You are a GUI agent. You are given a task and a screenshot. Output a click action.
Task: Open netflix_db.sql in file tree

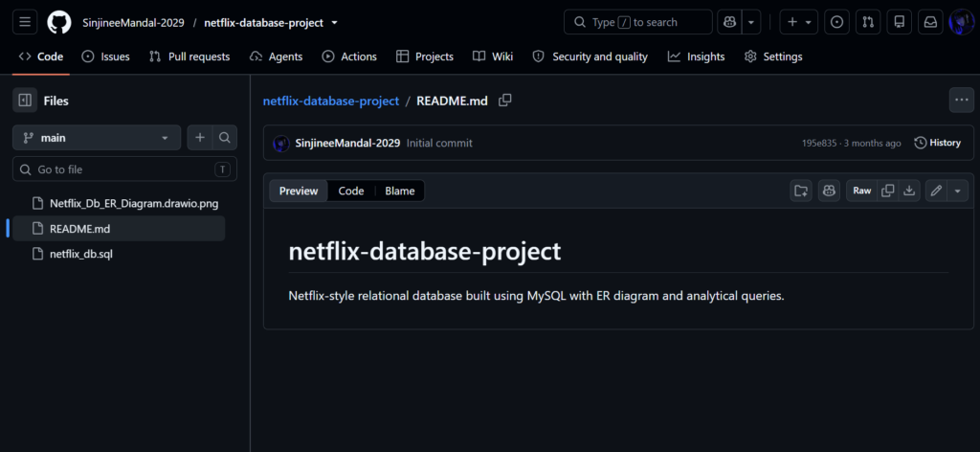[x=119, y=254]
